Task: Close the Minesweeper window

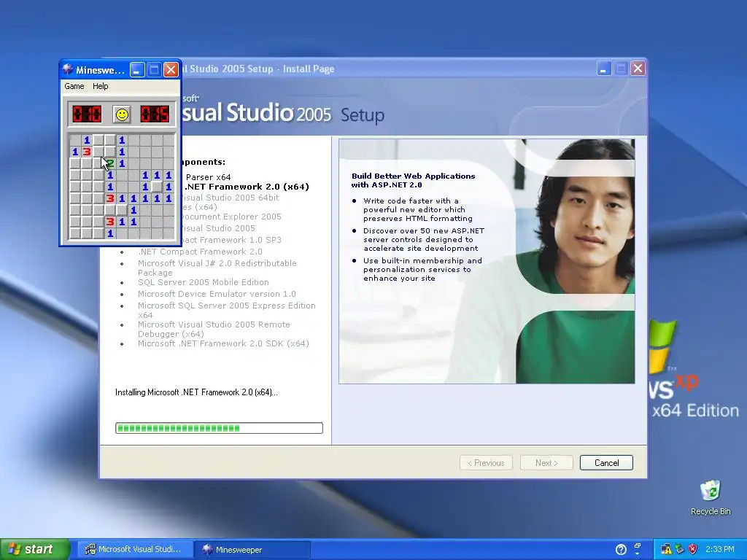Action: (171, 70)
